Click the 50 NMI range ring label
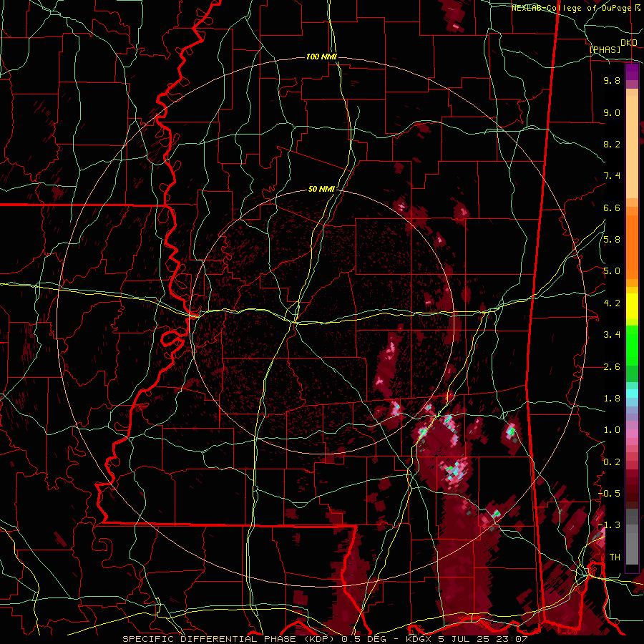Viewport: 644px width, 644px height. [x=321, y=189]
